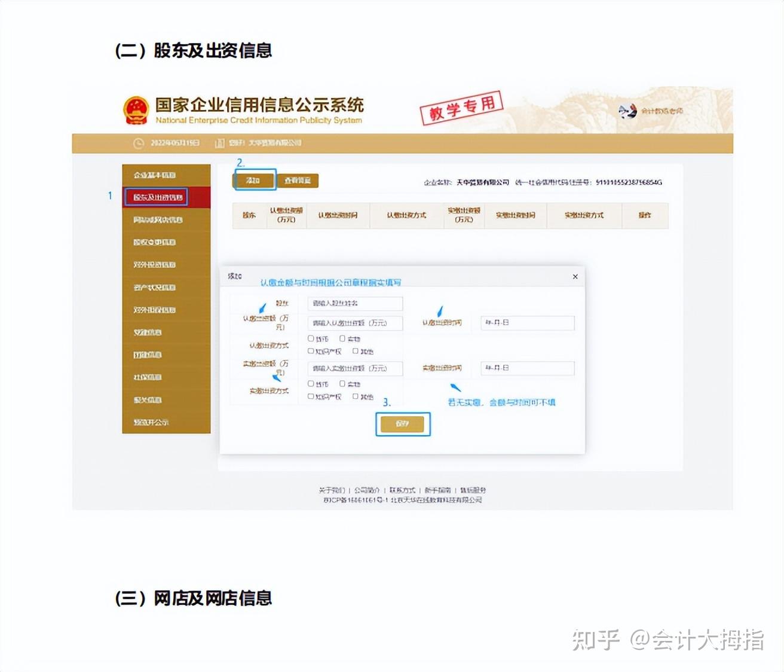This screenshot has width=784, height=672.
Task: Check 知识产权 under 实缴出资方式
Action: (x=311, y=396)
